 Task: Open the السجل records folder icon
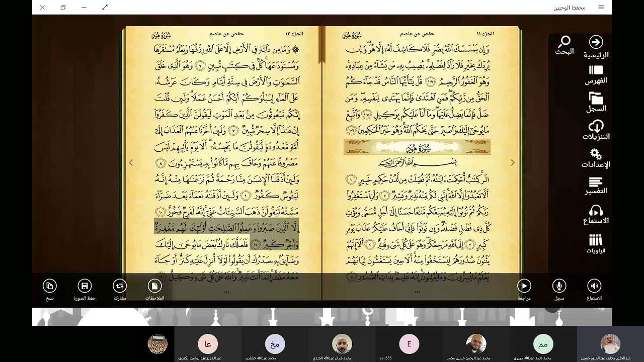pos(596,98)
